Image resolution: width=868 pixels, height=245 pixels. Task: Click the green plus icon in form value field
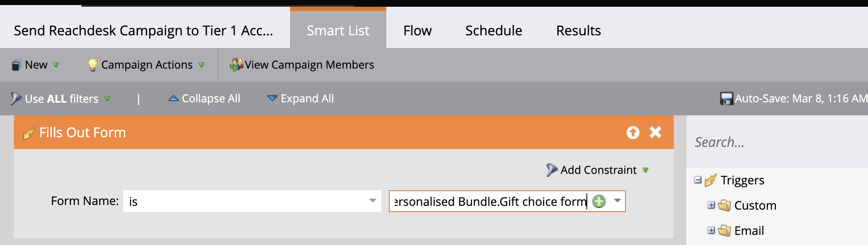(599, 201)
